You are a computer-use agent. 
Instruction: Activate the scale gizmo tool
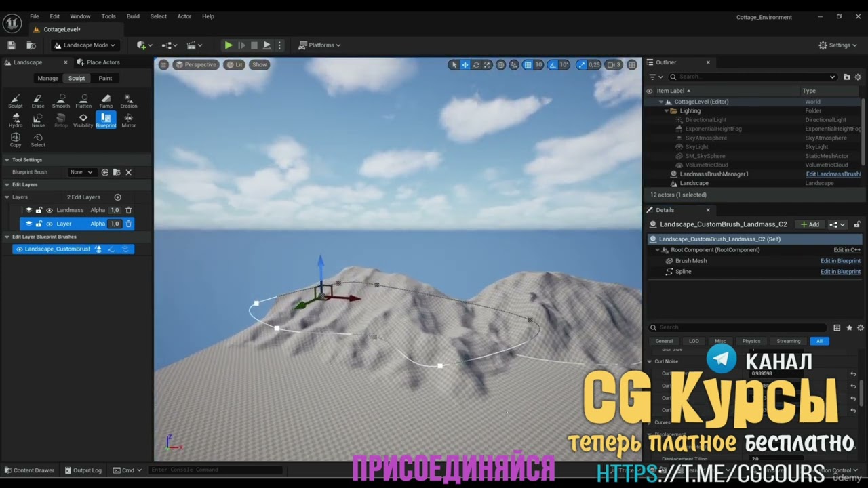(487, 65)
